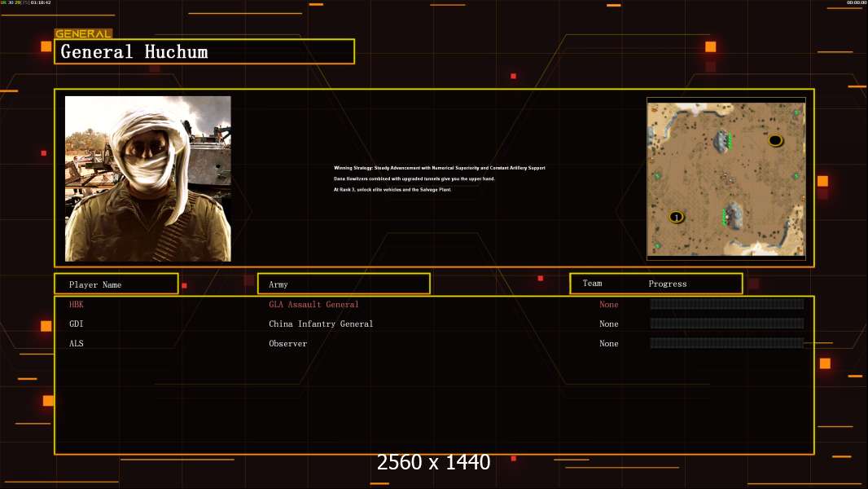Click the Army column header
Viewport: 868px width, 489px height.
click(344, 284)
